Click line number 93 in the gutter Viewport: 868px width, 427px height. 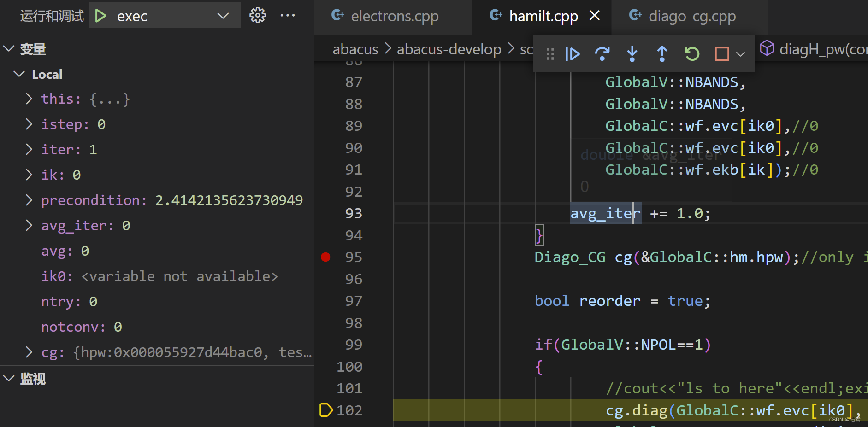(x=354, y=213)
